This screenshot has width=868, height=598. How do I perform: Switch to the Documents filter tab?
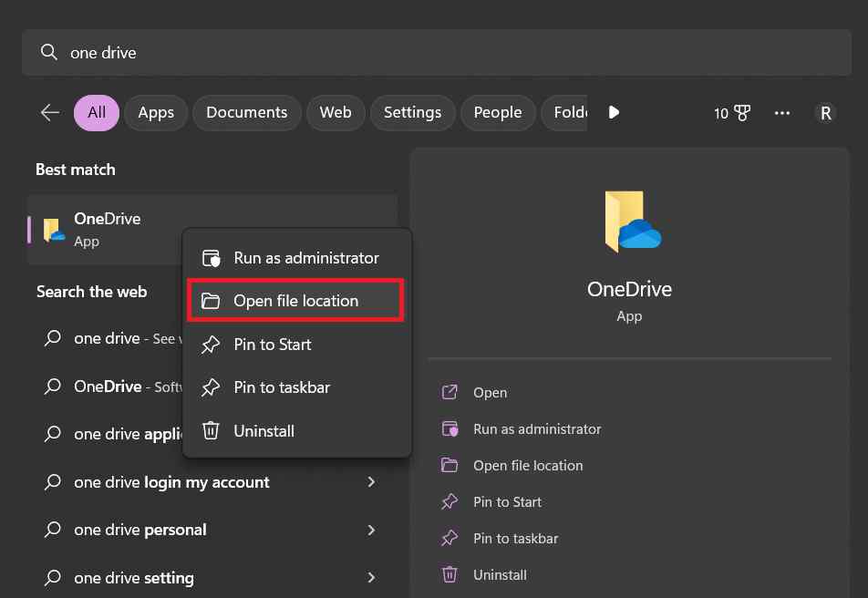[x=247, y=112]
